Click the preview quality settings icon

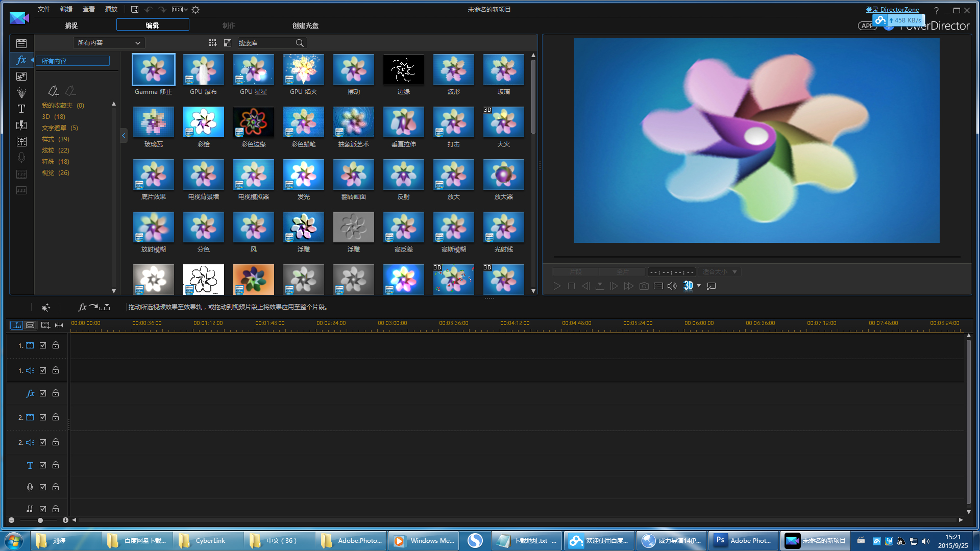[x=658, y=286]
